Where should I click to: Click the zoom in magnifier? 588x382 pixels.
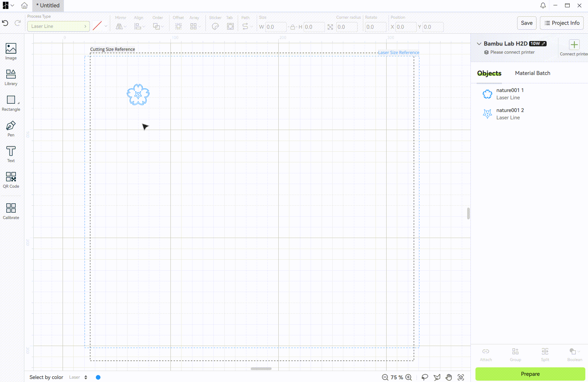coord(409,377)
